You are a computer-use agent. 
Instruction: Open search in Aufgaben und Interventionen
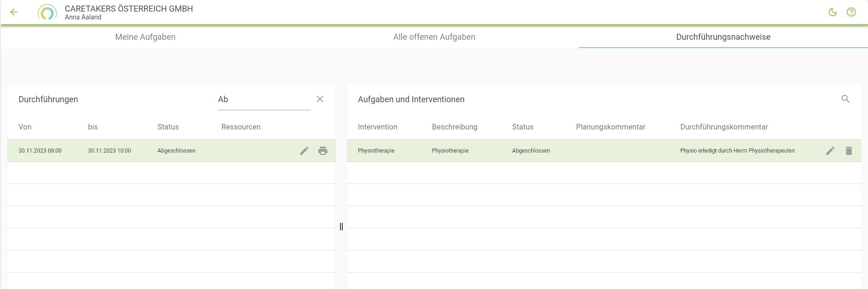click(x=845, y=99)
